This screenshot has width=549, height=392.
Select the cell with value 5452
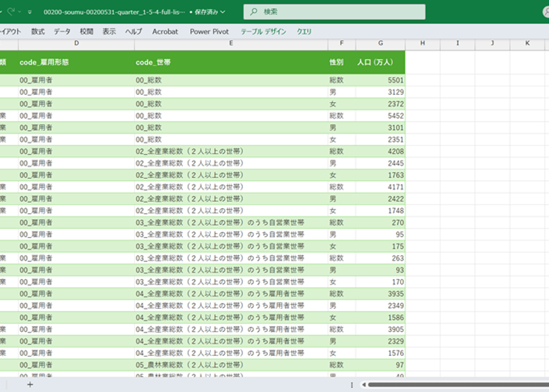click(x=381, y=116)
